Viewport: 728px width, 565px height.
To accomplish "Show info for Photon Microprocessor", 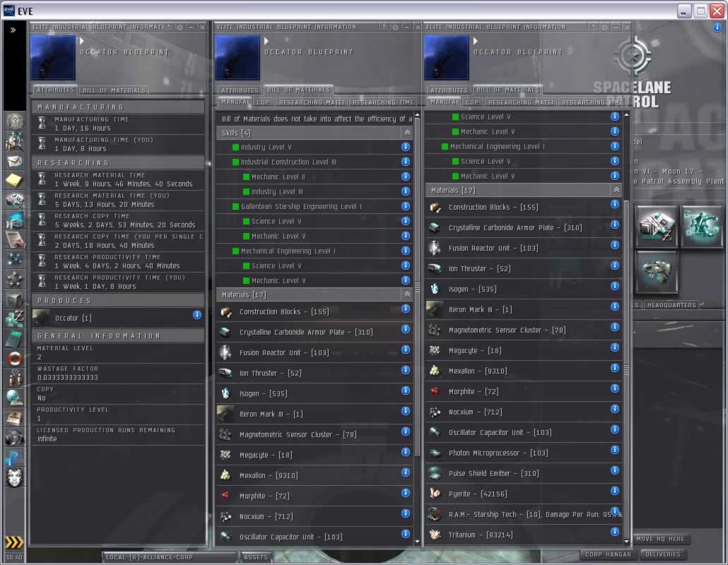I will (615, 450).
